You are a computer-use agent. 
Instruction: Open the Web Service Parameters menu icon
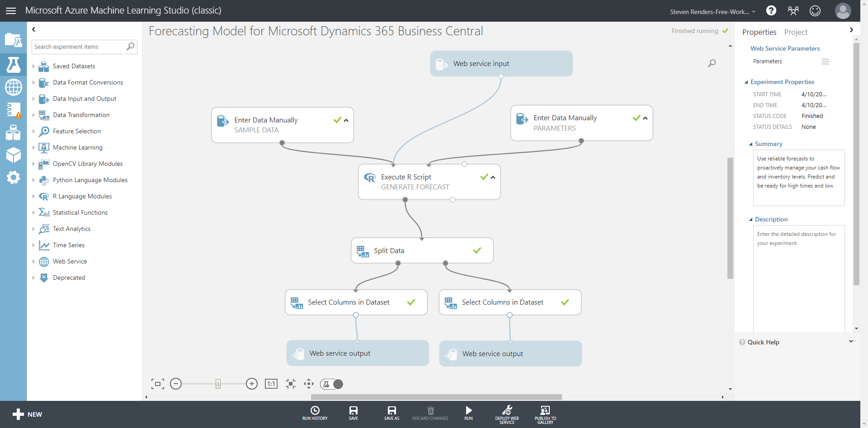click(x=826, y=61)
